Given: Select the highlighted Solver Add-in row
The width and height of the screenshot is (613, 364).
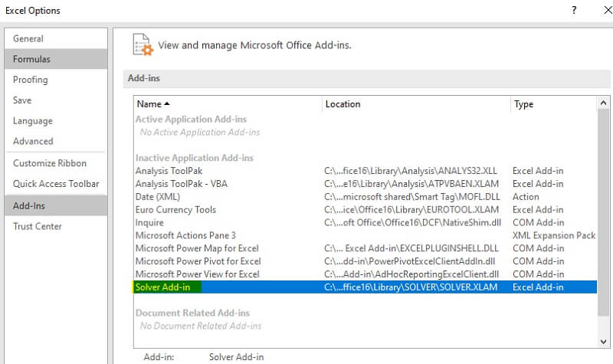Looking at the screenshot, I should [x=366, y=287].
